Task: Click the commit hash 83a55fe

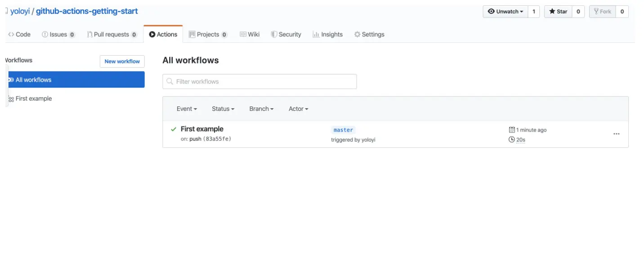Action: point(217,139)
